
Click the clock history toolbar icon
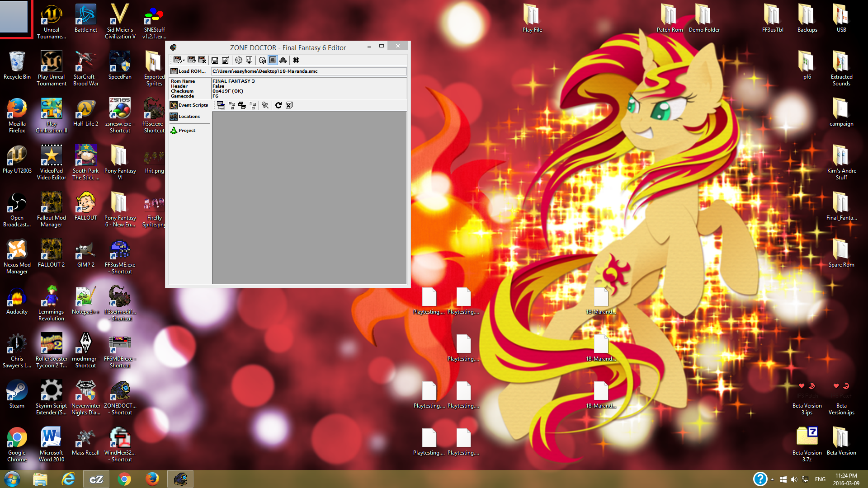pyautogui.click(x=262, y=60)
